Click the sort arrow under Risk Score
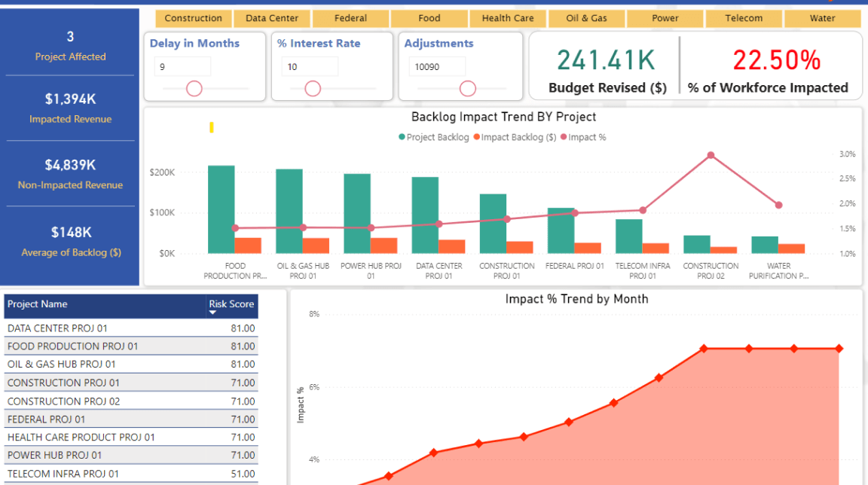Screen dimensions: 868x485 [x=212, y=313]
